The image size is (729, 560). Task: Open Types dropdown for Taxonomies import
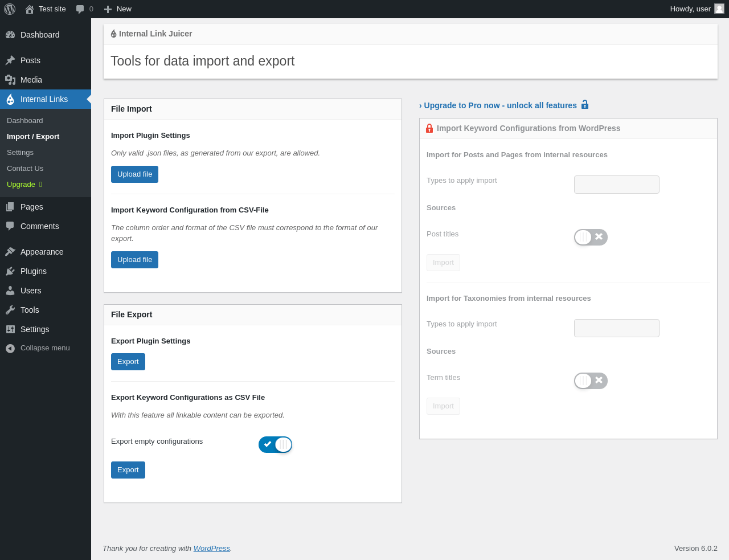point(616,328)
